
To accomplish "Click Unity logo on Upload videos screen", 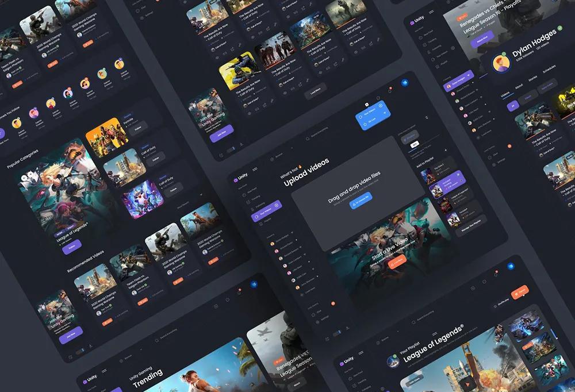I will (x=241, y=178).
